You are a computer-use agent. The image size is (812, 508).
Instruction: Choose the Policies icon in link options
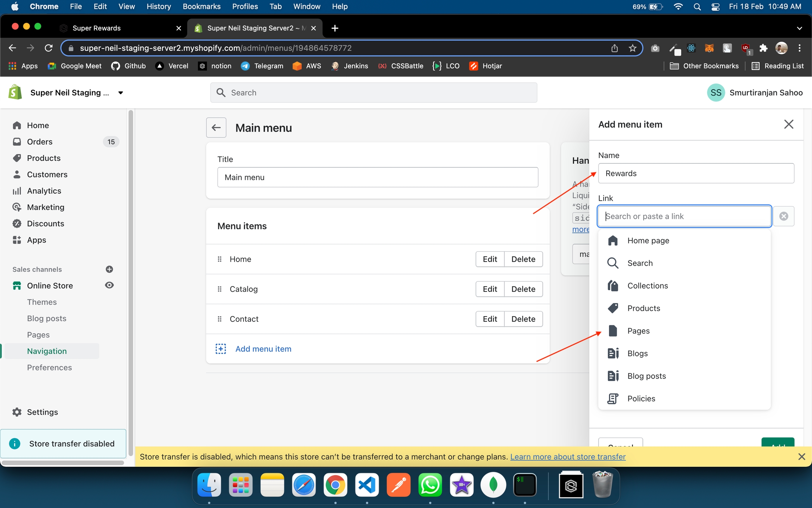point(613,399)
